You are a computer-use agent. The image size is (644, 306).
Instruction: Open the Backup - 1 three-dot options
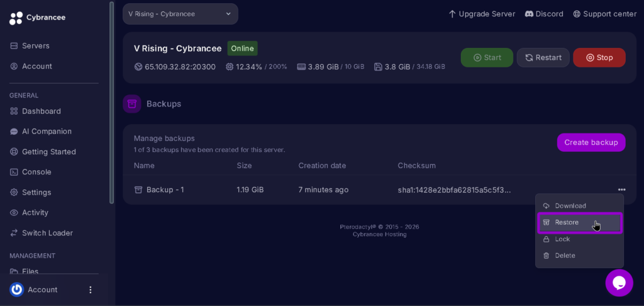pos(621,190)
